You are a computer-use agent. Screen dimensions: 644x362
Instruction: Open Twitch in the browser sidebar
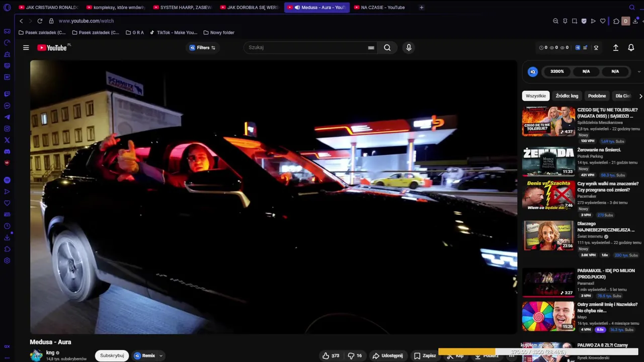point(7,94)
